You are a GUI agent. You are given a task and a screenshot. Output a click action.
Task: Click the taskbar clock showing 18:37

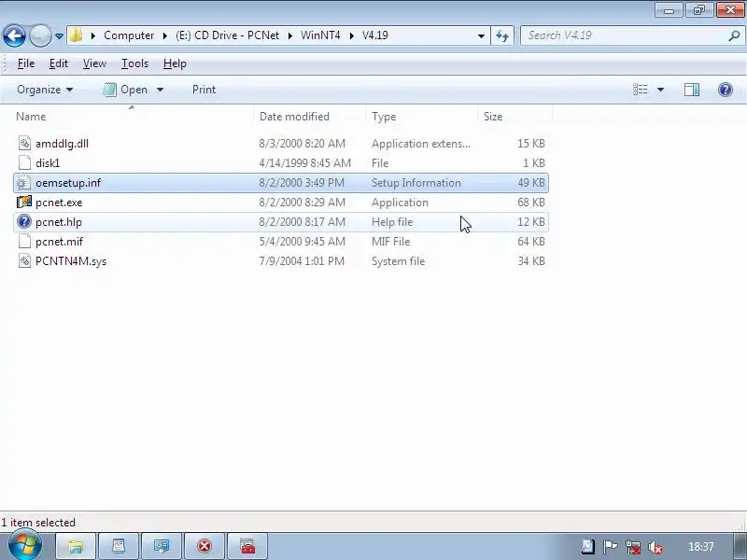pos(701,547)
